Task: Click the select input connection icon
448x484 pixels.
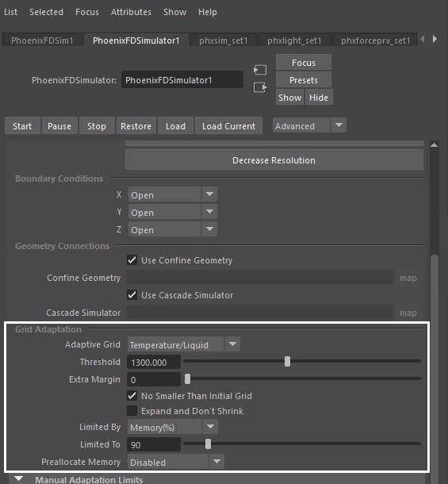Action: [x=260, y=70]
